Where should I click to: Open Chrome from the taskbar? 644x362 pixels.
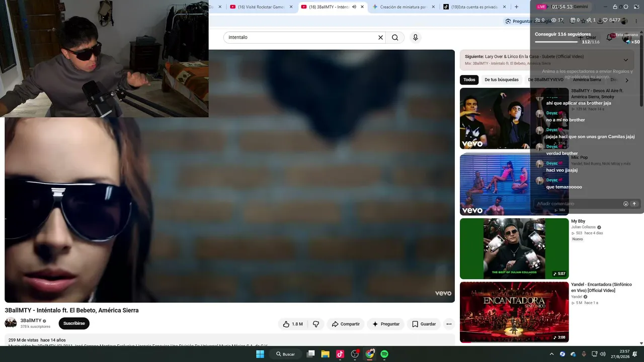370,354
